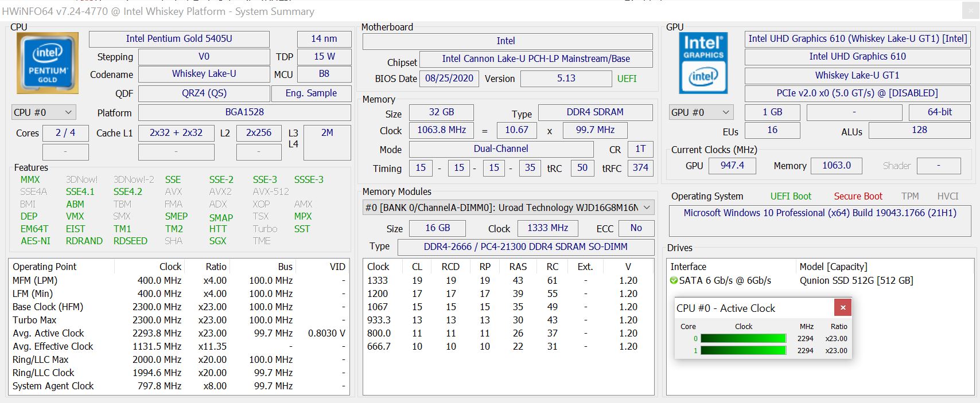Click the Intel Graphics GPU logo
This screenshot has width=980, height=403.
click(x=703, y=63)
